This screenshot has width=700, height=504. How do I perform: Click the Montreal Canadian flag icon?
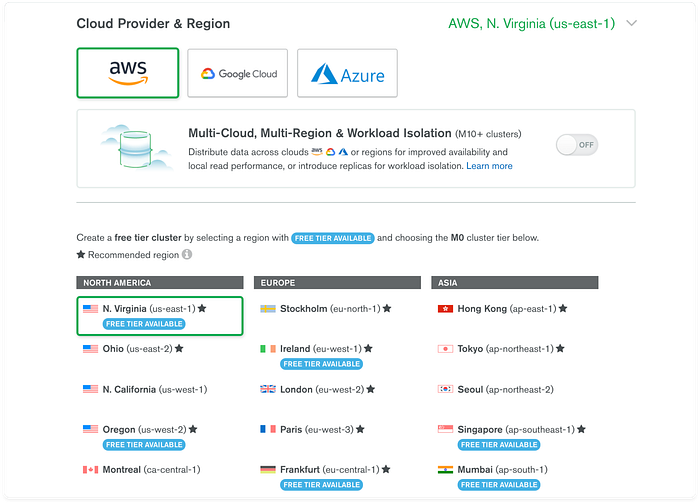coord(90,470)
